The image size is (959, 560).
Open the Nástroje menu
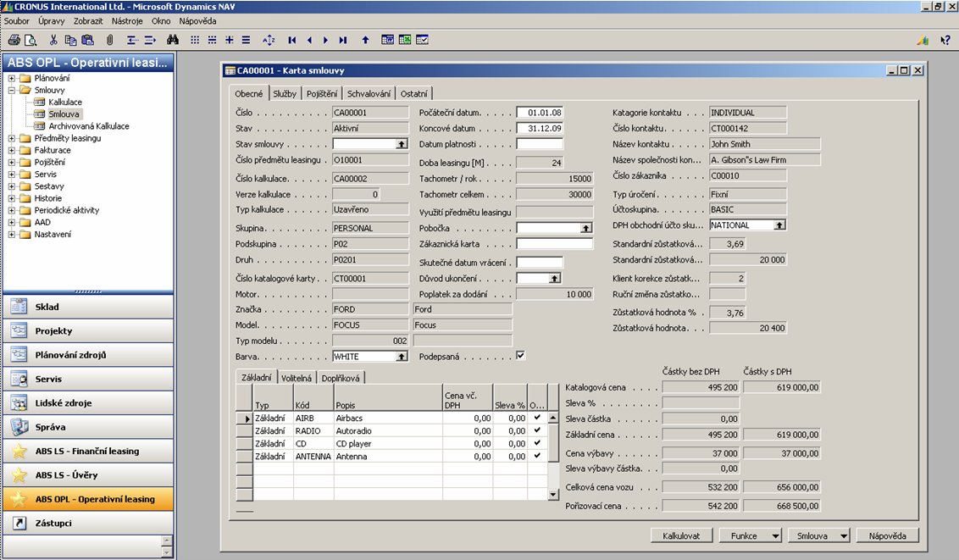point(127,21)
